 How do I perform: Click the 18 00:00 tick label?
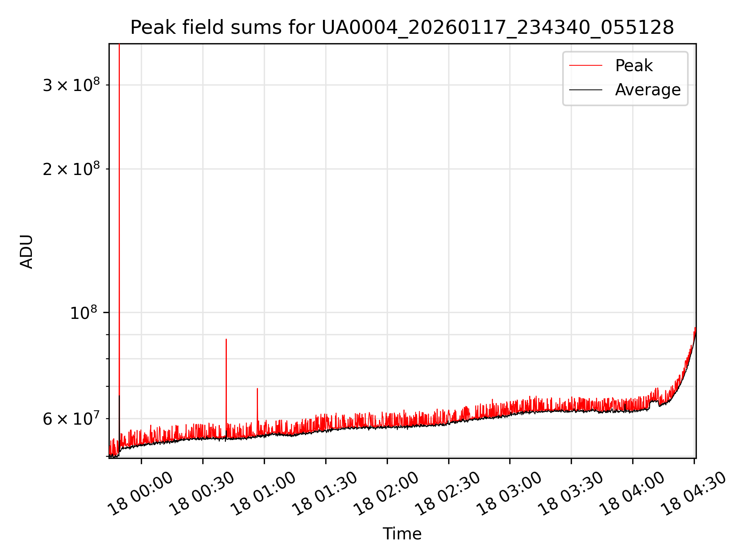[x=141, y=493]
